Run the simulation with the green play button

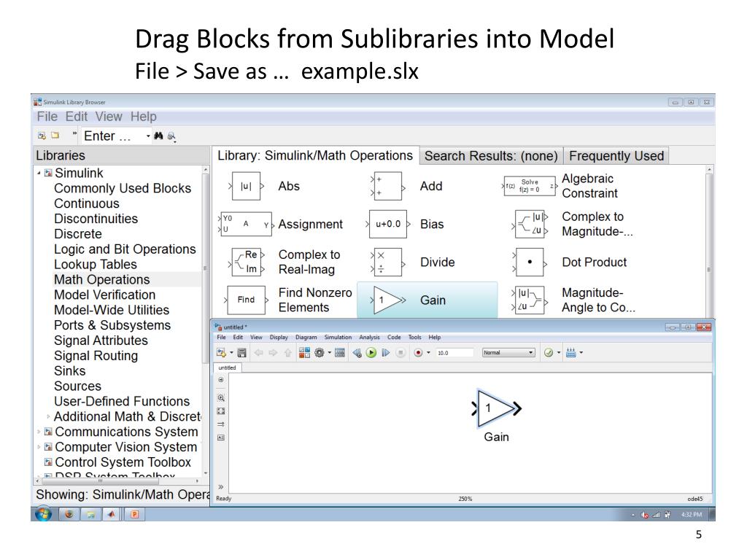tap(371, 353)
